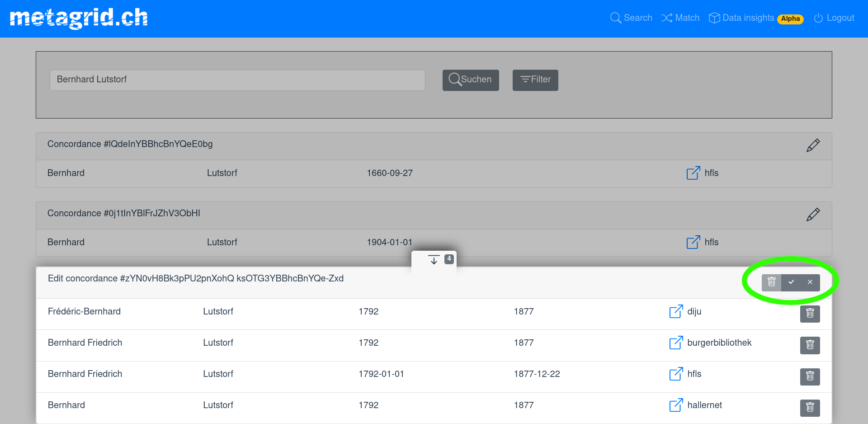This screenshot has width=868, height=424.
Task: Open hfls external link for 1904-01-01 entry
Action: [693, 242]
